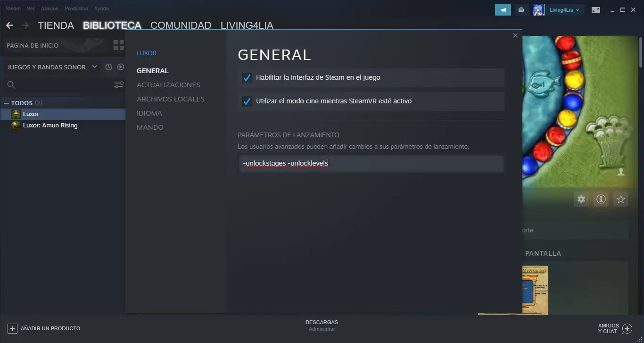
Task: Close the Luxor properties dialog
Action: (515, 35)
